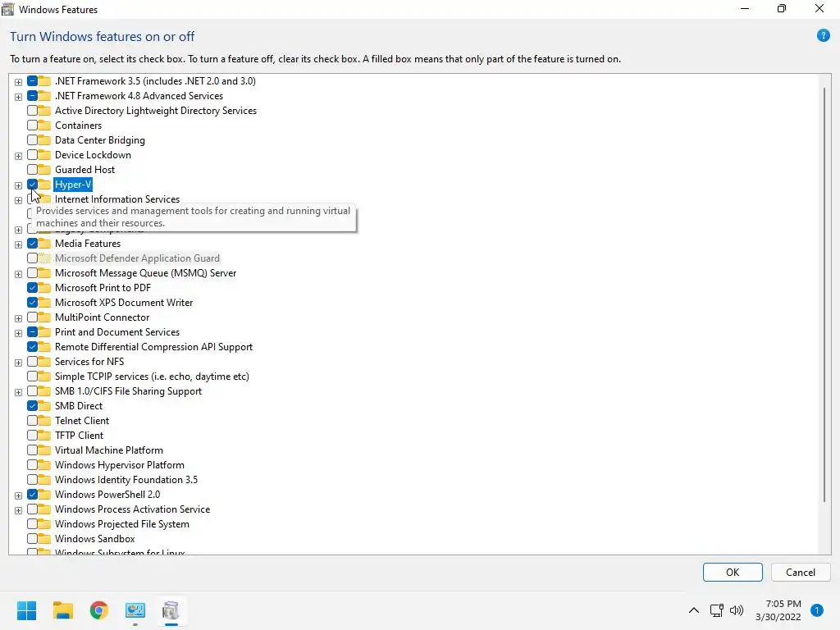
Task: Expand Print and Document Services node
Action: (18, 333)
